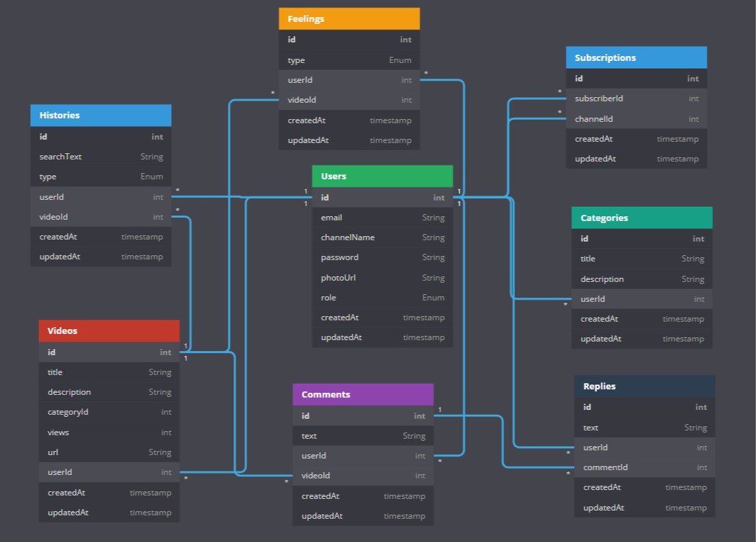Click commentId field in Replies table
This screenshot has height=542, width=756.
644,467
